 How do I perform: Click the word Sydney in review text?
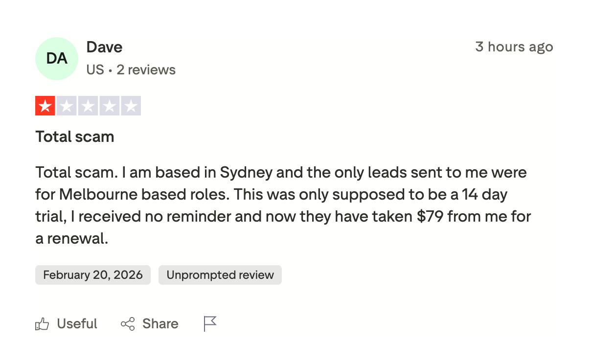(x=246, y=172)
